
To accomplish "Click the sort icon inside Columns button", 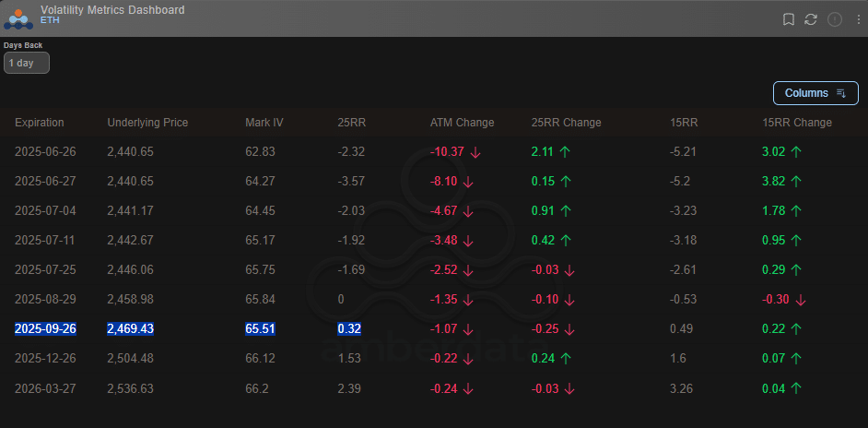I will pos(841,93).
